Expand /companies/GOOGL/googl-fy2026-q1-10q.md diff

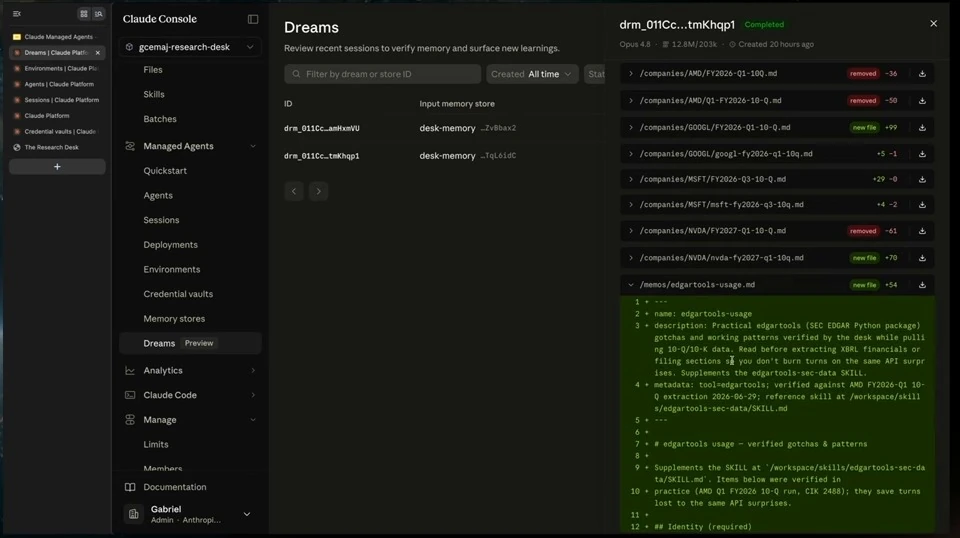(631, 154)
